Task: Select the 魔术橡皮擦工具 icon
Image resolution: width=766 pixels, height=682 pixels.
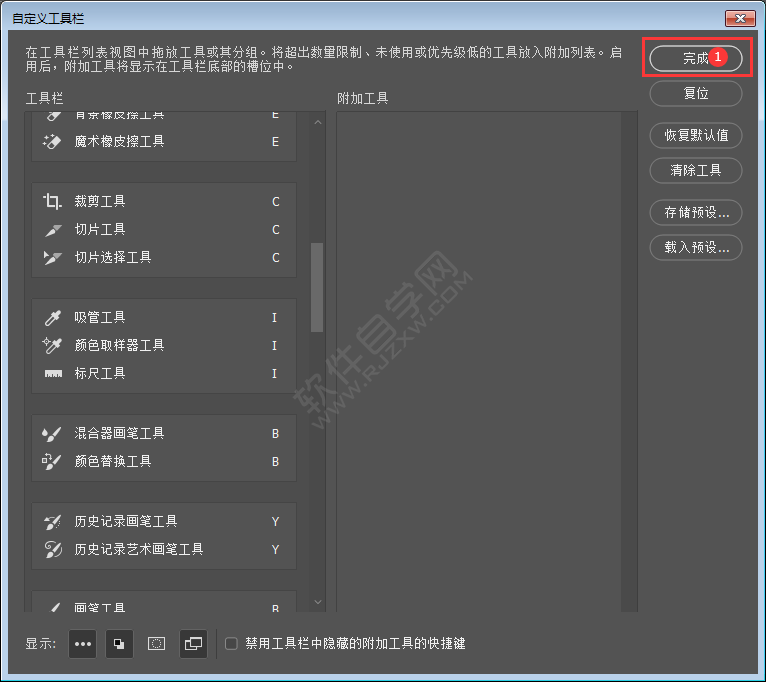Action: pos(52,142)
